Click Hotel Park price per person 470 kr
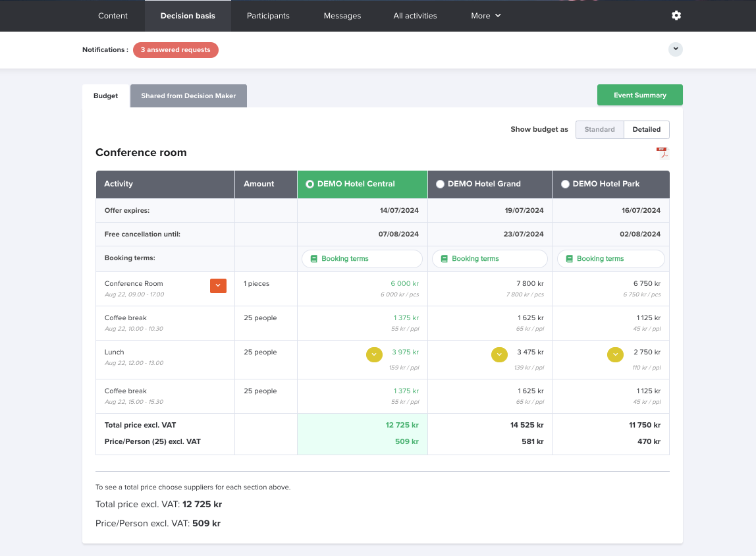Image resolution: width=756 pixels, height=556 pixels. point(649,442)
